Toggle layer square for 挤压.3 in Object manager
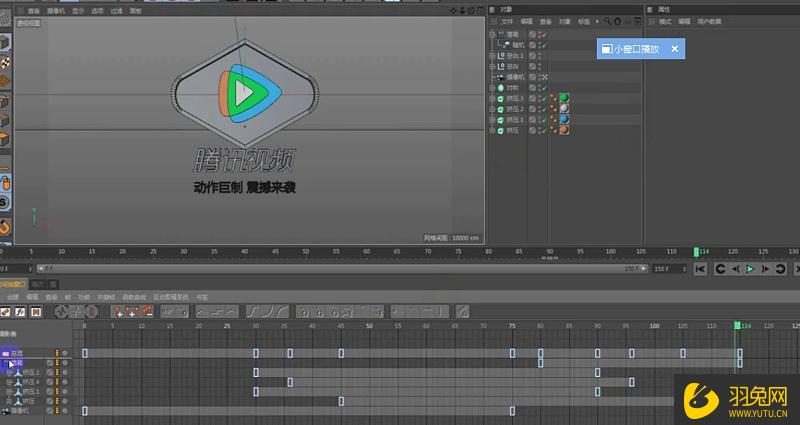 (x=532, y=98)
